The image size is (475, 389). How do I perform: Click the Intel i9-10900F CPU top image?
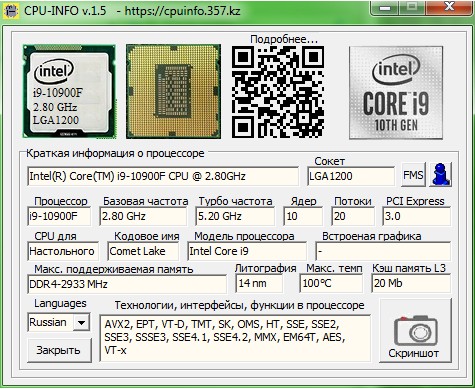pyautogui.click(x=69, y=91)
